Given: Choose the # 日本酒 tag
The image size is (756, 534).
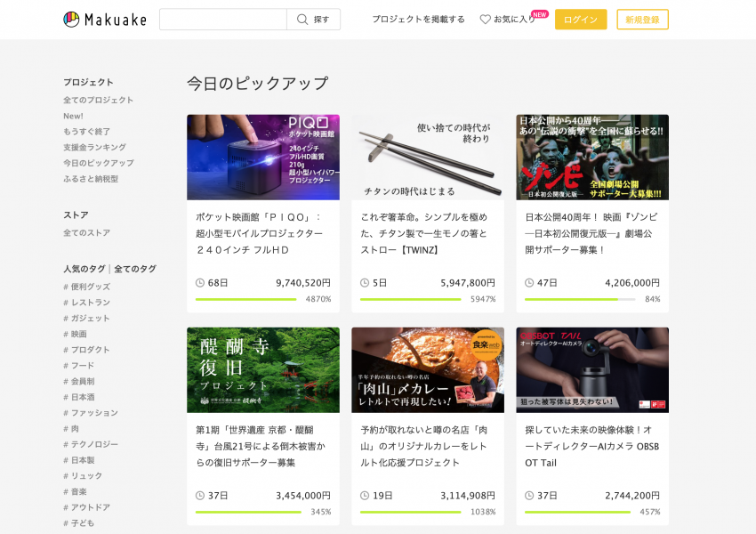Looking at the screenshot, I should pos(84,397).
